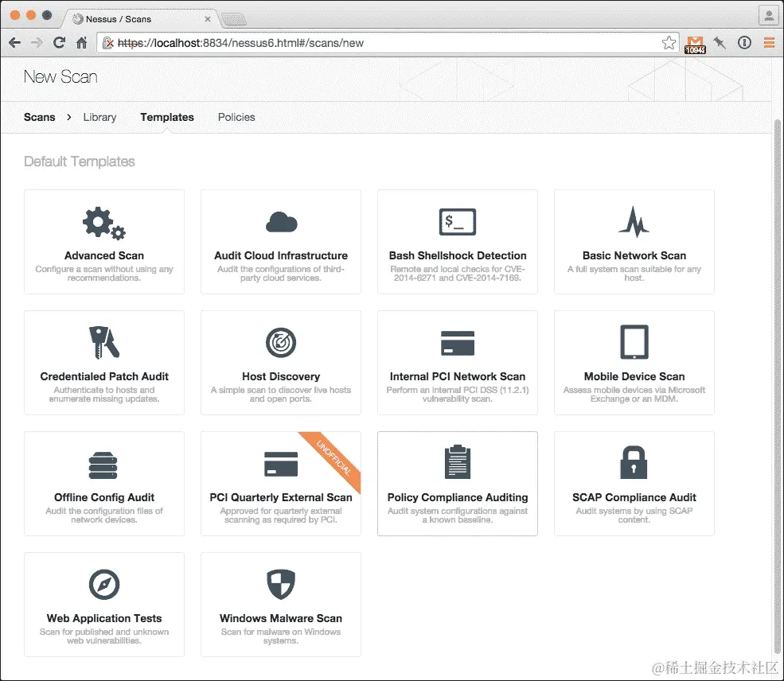Click the Internal PCI Network Scan card icon

pyautogui.click(x=458, y=343)
